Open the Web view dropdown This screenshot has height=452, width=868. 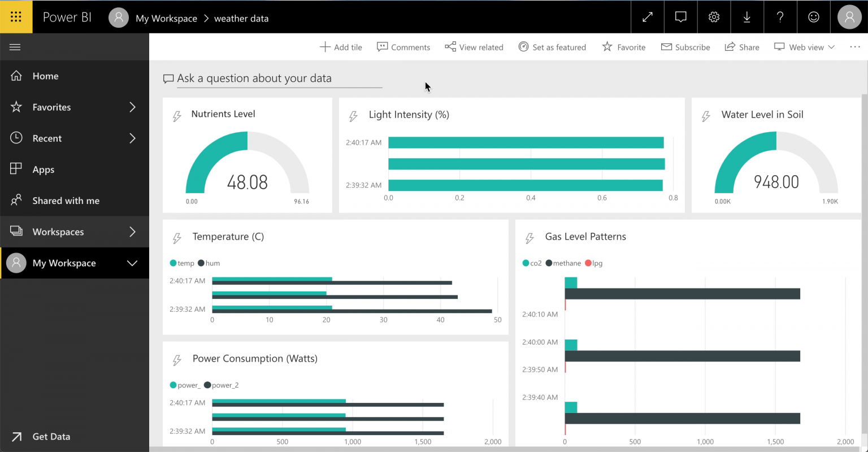[x=804, y=47]
